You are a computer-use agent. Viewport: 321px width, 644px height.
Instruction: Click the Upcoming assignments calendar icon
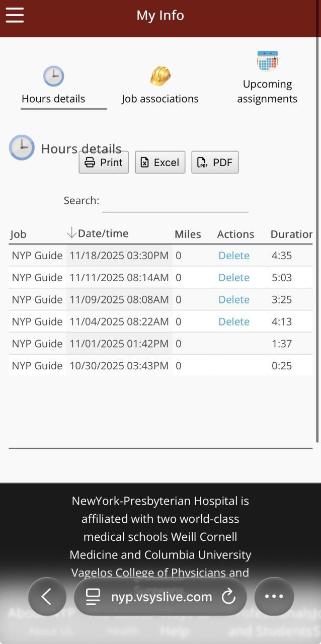tap(267, 61)
